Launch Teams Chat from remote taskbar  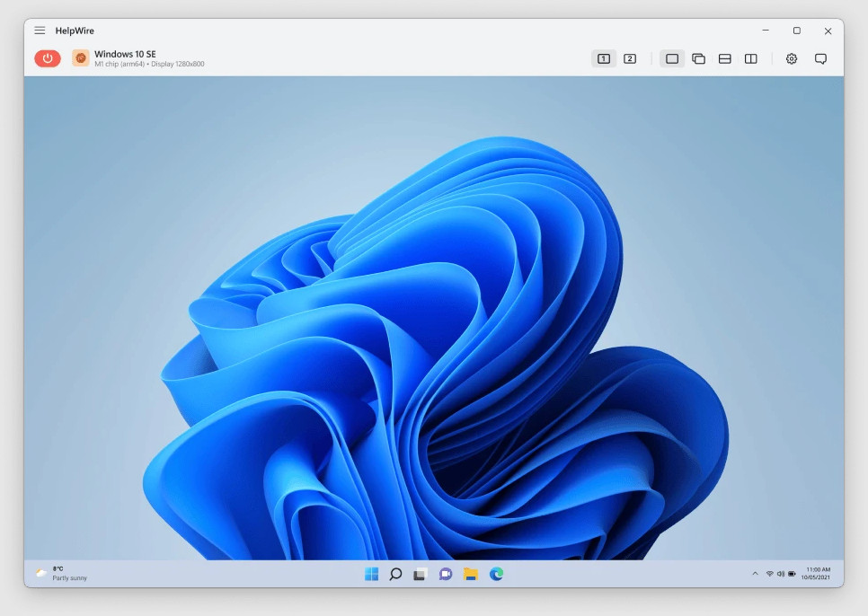tap(446, 574)
